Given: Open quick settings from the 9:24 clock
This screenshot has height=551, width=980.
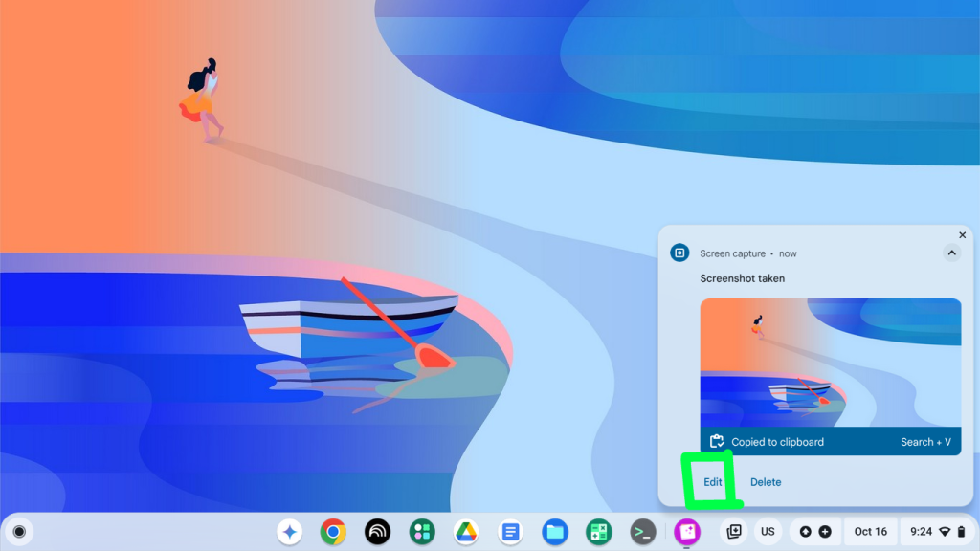Looking at the screenshot, I should pos(936,531).
